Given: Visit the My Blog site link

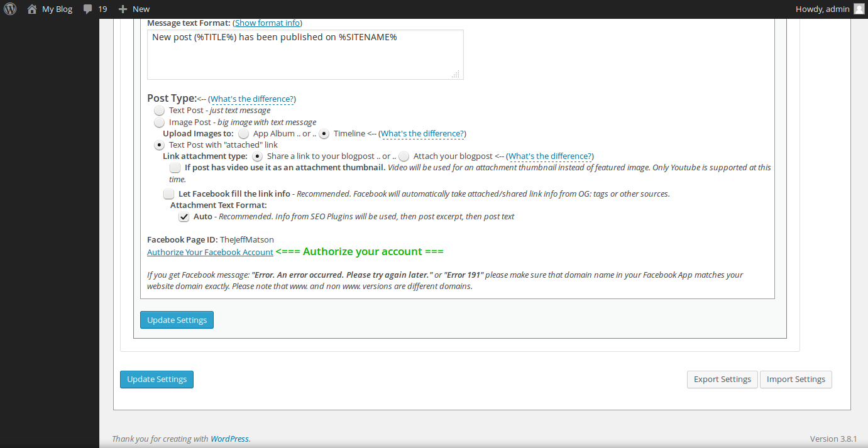Looking at the screenshot, I should 57,9.
